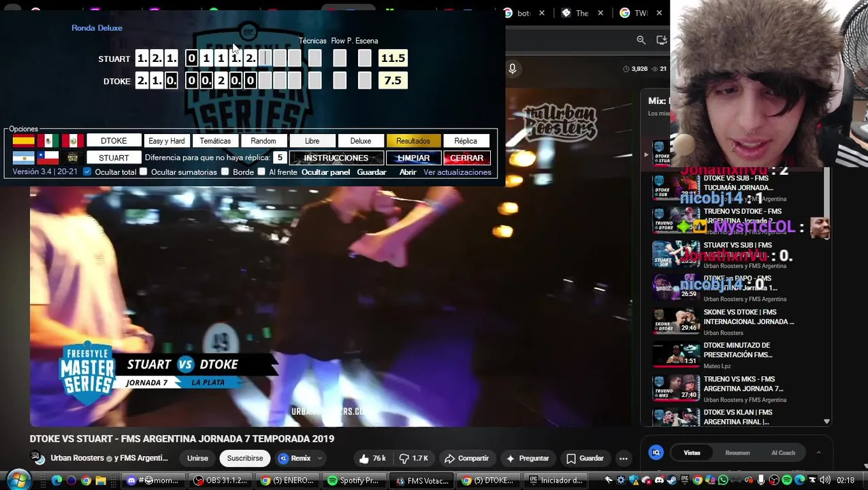Open Windows Start orb
868x490 pixels.
[18, 480]
